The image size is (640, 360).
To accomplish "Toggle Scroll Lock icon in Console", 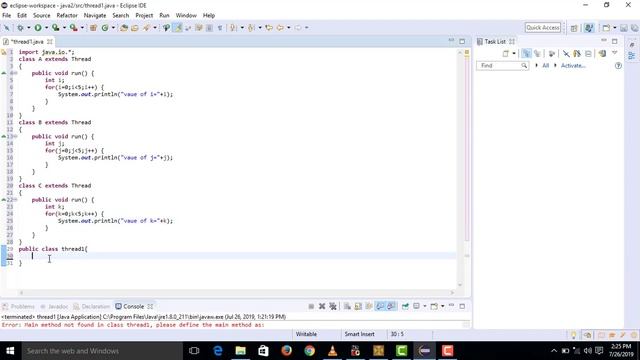I will [358, 306].
